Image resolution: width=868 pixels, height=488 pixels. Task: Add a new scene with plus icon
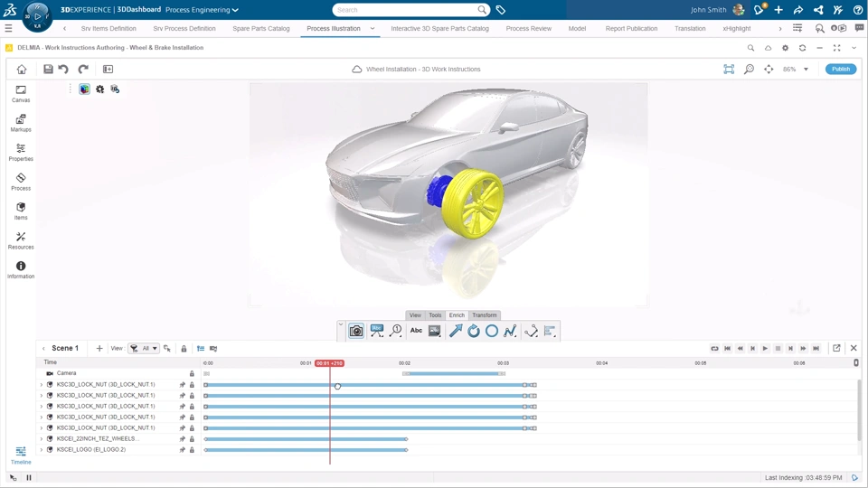click(x=99, y=349)
